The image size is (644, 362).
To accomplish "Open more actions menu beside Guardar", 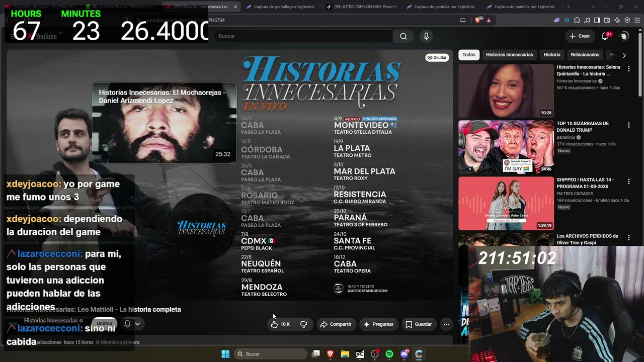I will tap(446, 324).
